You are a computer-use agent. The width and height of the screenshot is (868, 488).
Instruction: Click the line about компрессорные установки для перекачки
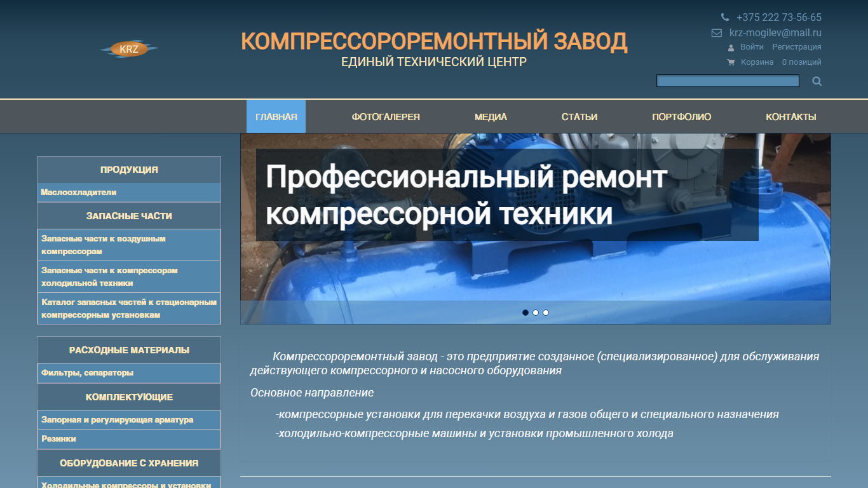click(x=527, y=414)
